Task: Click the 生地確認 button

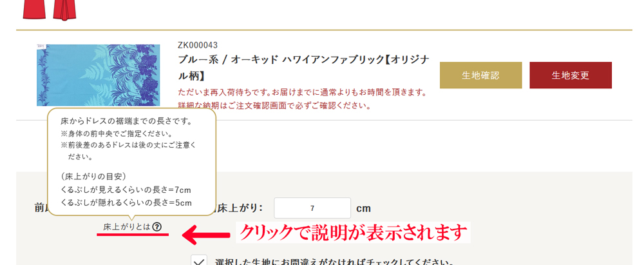Action: point(480,75)
